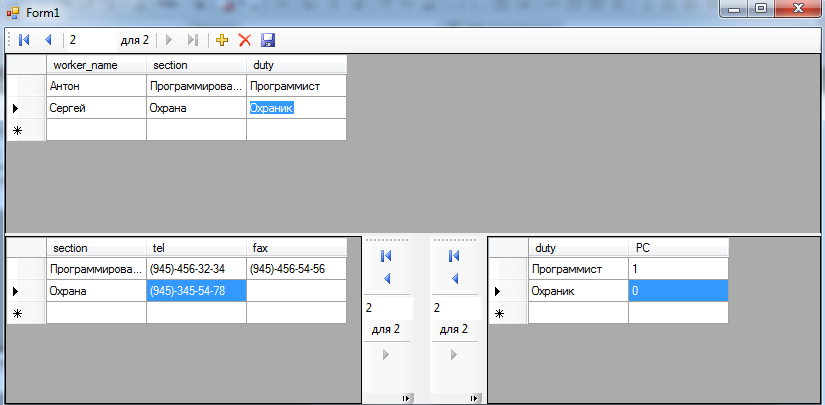Sort by tel column header

[196, 248]
